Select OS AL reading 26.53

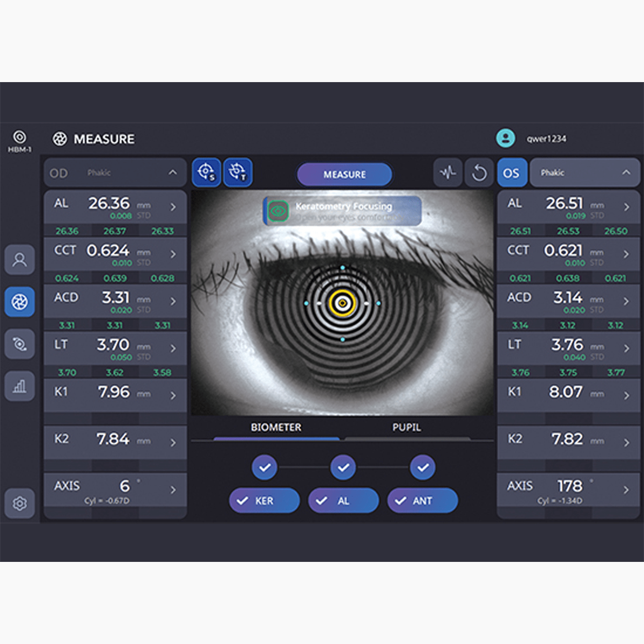point(568,231)
